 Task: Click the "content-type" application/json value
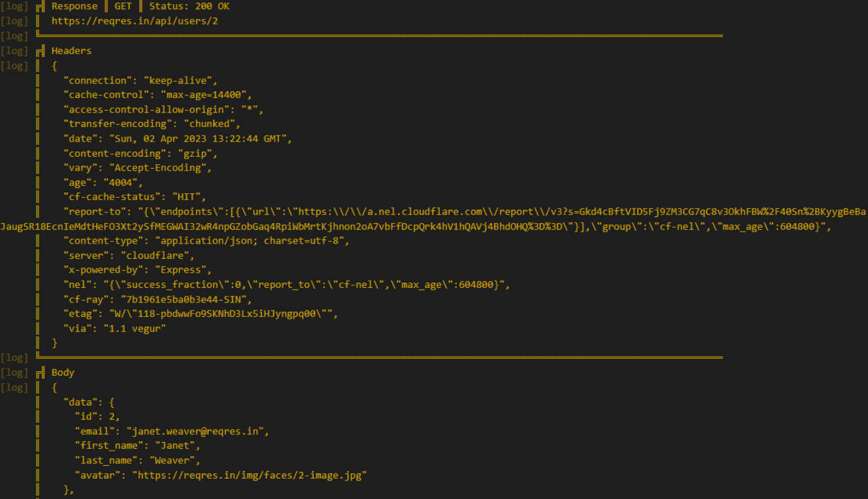pos(252,241)
